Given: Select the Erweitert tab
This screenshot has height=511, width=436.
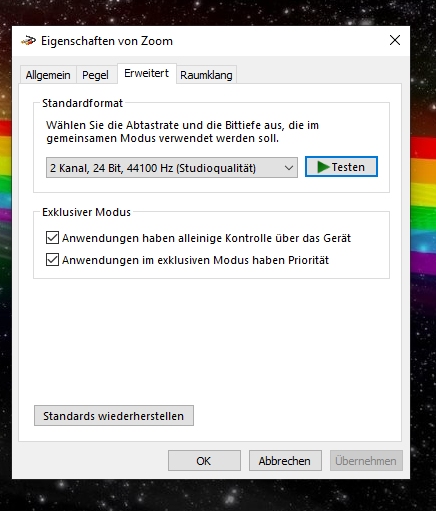Looking at the screenshot, I should [146, 73].
